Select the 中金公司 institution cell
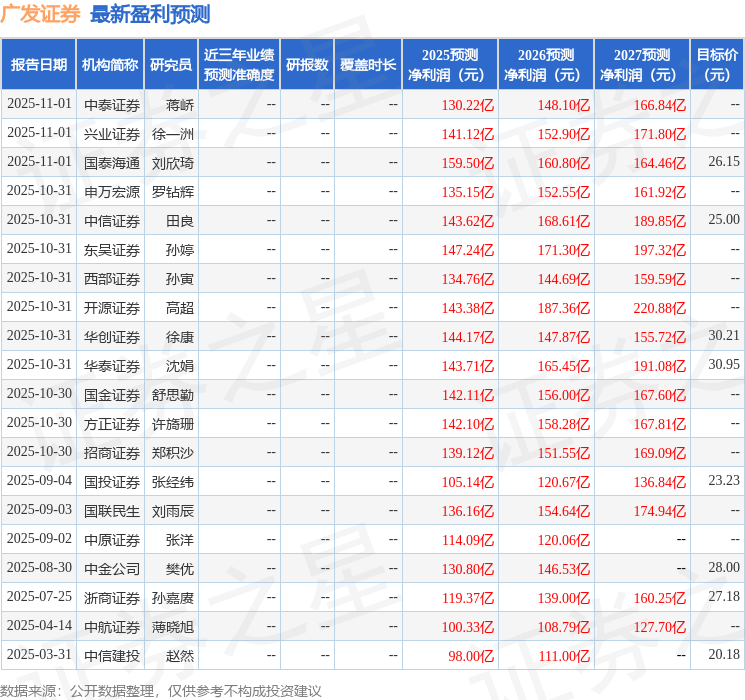The image size is (745, 700). click(112, 568)
